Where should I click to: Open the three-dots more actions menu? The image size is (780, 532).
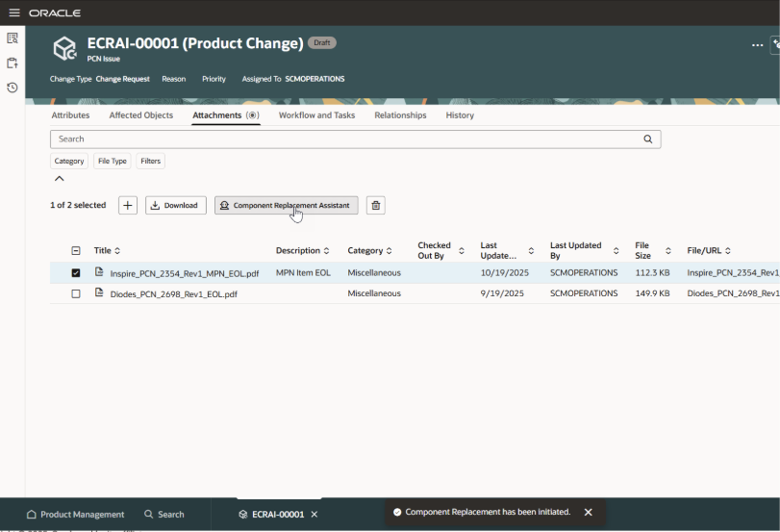click(757, 44)
